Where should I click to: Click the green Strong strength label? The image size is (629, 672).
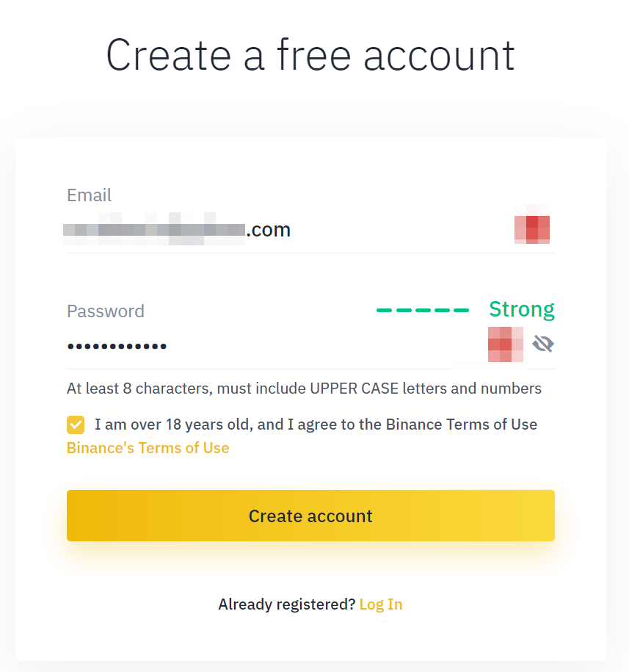pyautogui.click(x=522, y=309)
